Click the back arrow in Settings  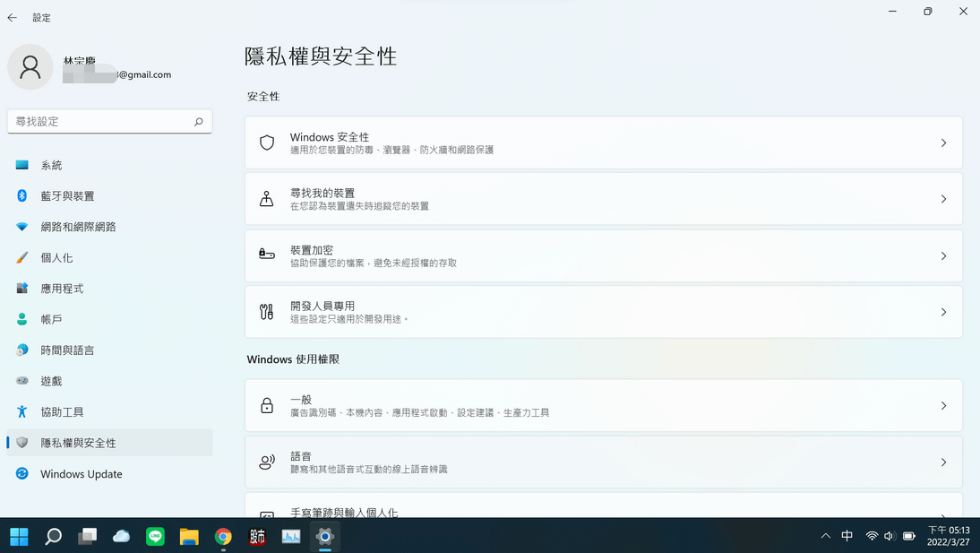pos(12,18)
